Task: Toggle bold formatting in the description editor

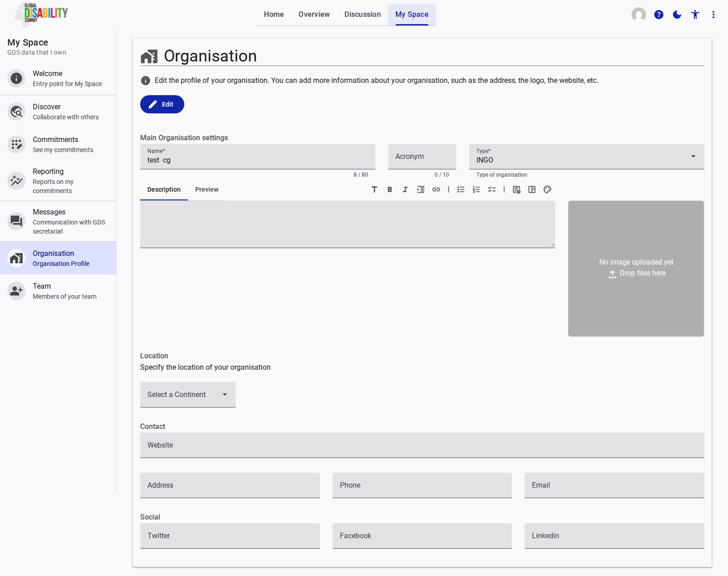Action: (389, 189)
